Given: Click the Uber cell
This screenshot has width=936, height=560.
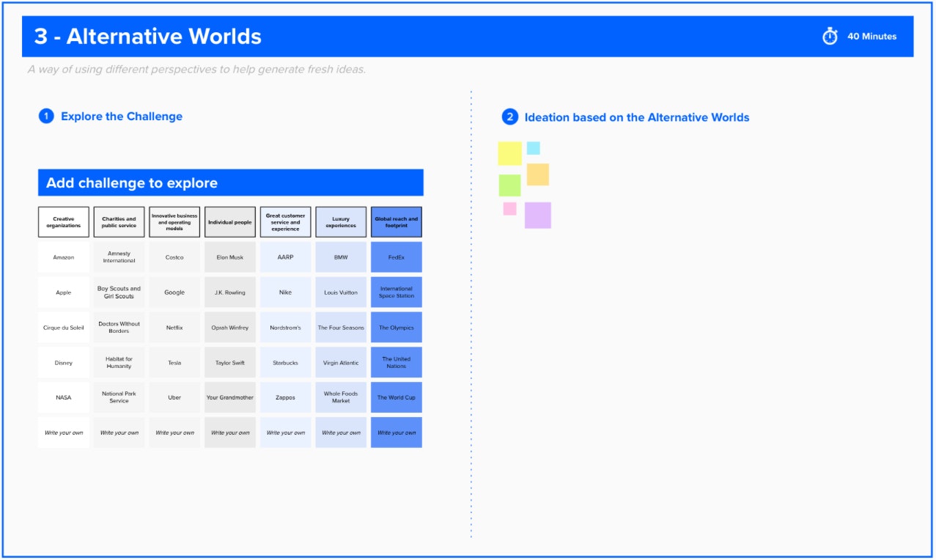Looking at the screenshot, I should tap(174, 397).
